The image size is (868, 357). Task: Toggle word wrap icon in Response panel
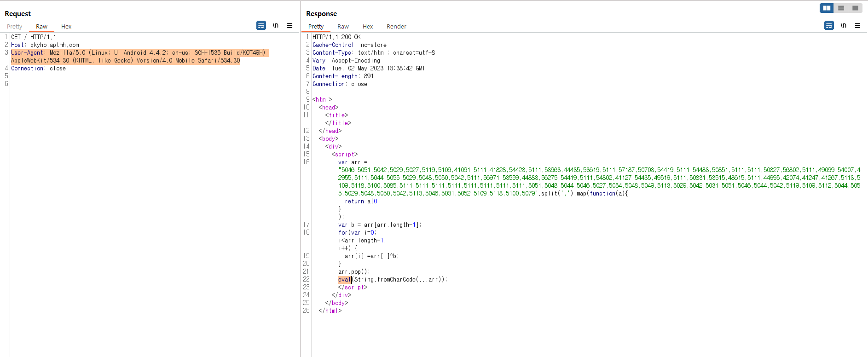pyautogui.click(x=829, y=25)
